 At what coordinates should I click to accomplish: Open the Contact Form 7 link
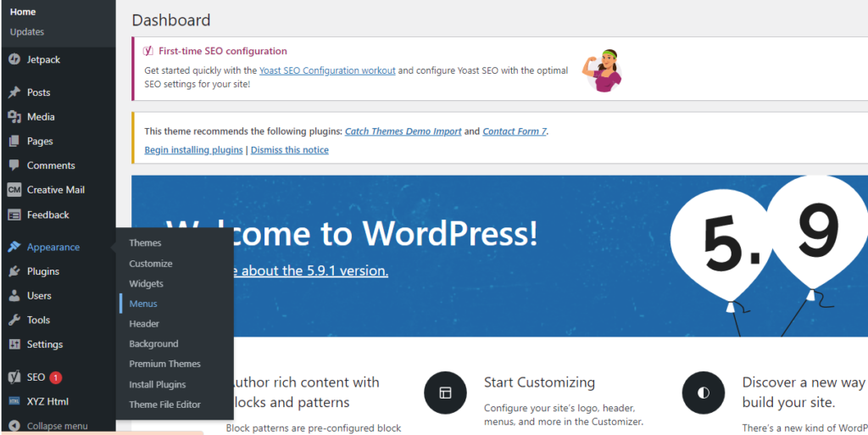pyautogui.click(x=515, y=131)
